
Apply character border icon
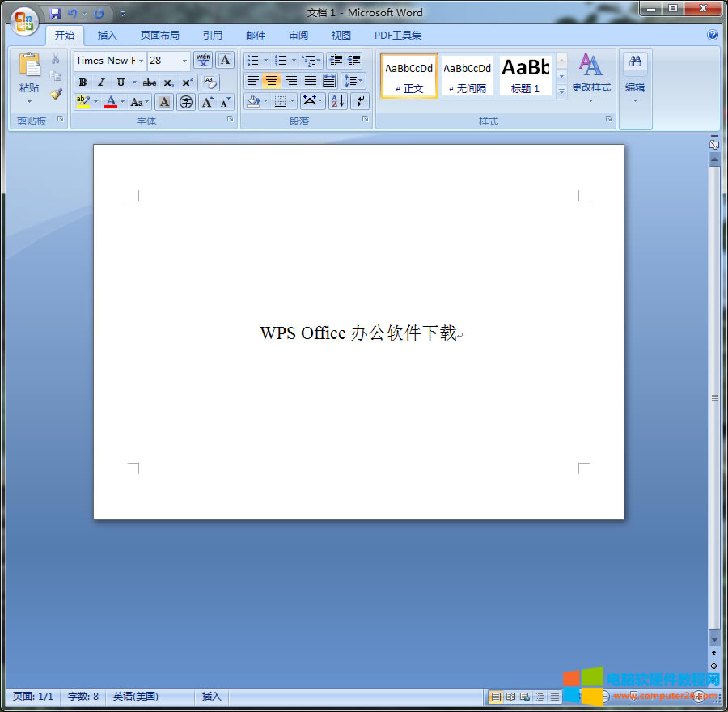[x=225, y=60]
